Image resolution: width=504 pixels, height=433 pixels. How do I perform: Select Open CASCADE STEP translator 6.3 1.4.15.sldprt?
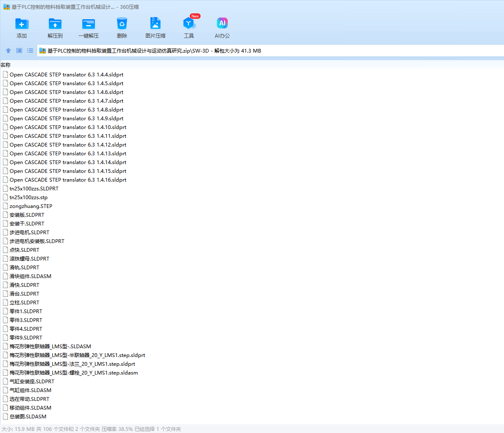tap(68, 171)
